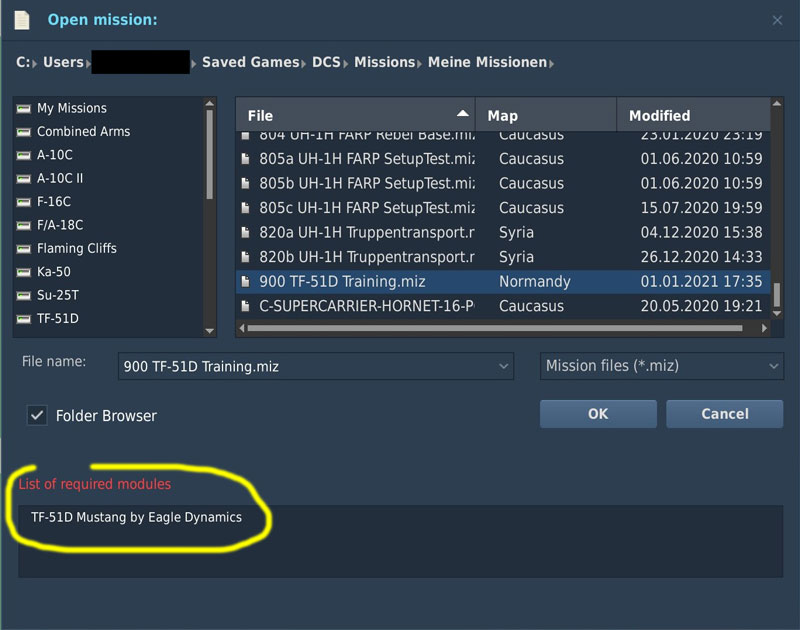Expand the arrow after C: in the path

[34, 64]
